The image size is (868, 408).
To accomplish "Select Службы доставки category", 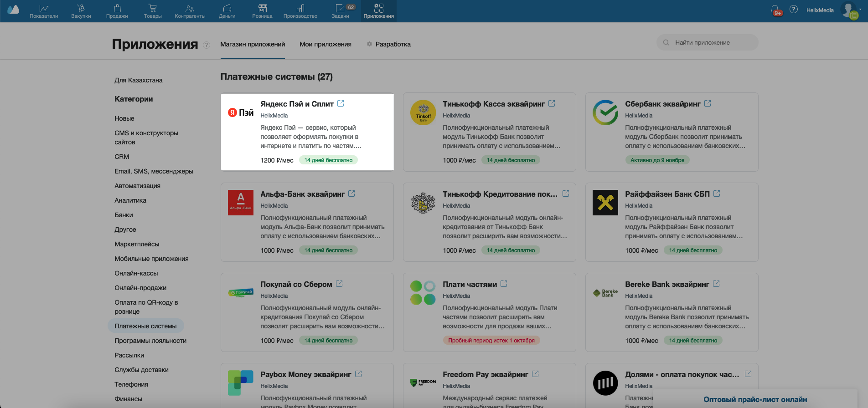I will pos(142,370).
